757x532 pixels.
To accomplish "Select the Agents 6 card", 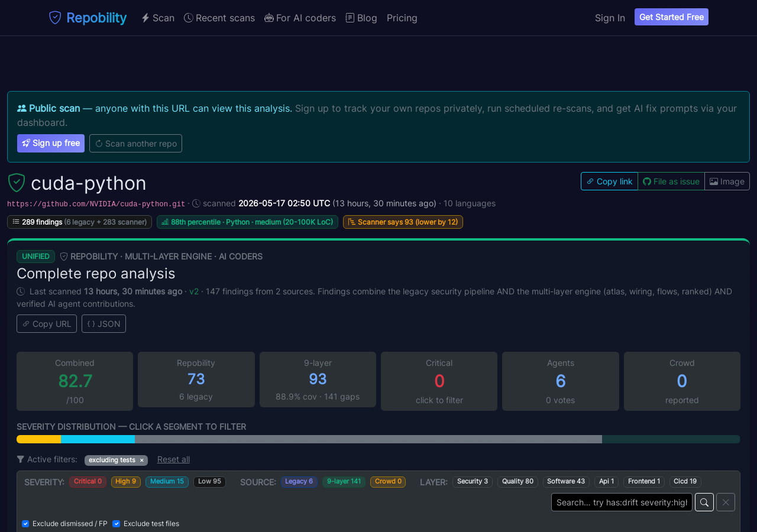I will tap(561, 381).
